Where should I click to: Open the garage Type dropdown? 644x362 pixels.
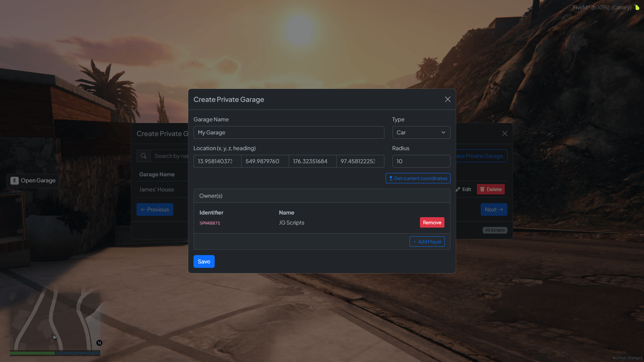pos(421,132)
